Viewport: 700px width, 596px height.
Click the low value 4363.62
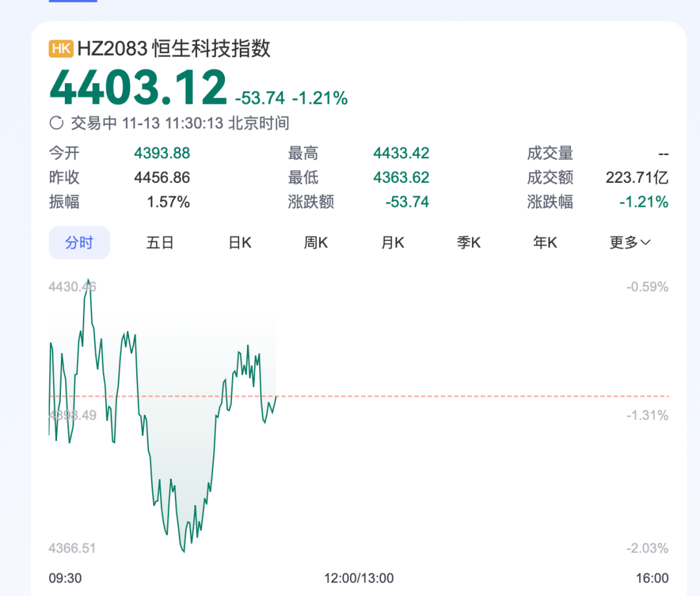coord(401,177)
